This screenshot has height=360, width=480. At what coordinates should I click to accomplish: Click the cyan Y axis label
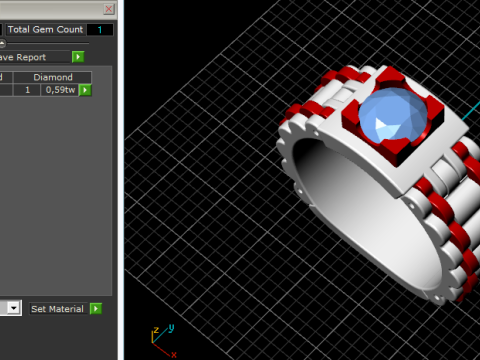pos(171,328)
